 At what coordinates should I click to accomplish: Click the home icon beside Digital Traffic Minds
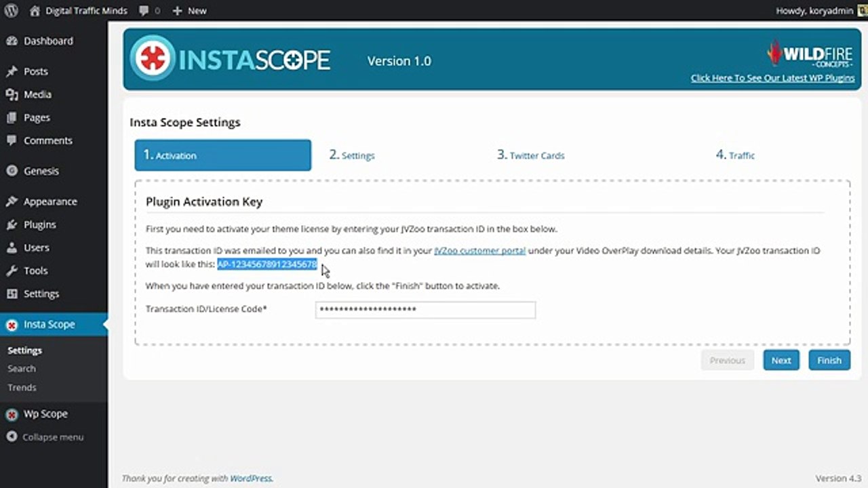(x=35, y=11)
